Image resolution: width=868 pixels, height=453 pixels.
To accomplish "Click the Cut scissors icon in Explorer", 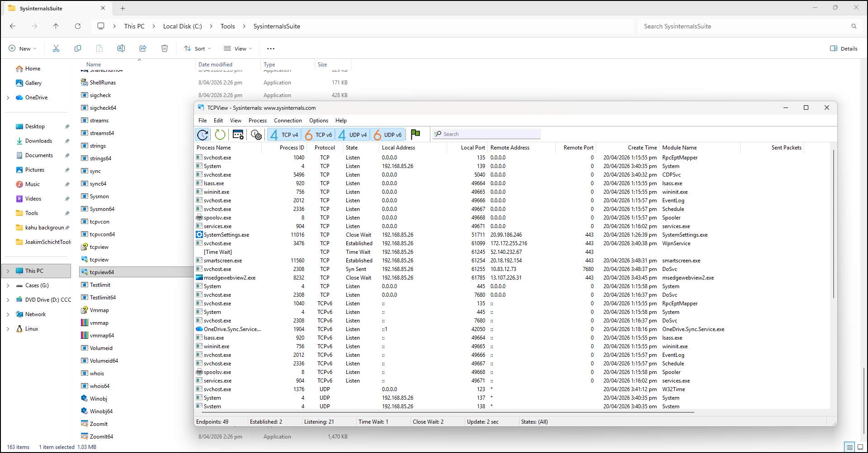I will click(56, 48).
